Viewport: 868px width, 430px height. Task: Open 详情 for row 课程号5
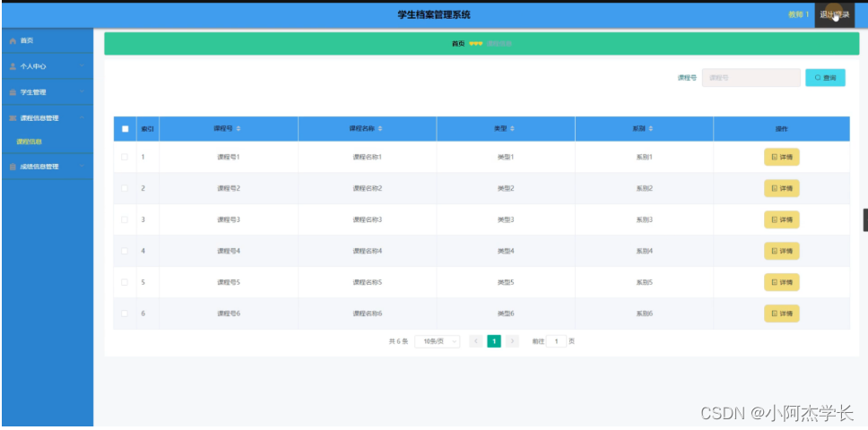coord(782,282)
